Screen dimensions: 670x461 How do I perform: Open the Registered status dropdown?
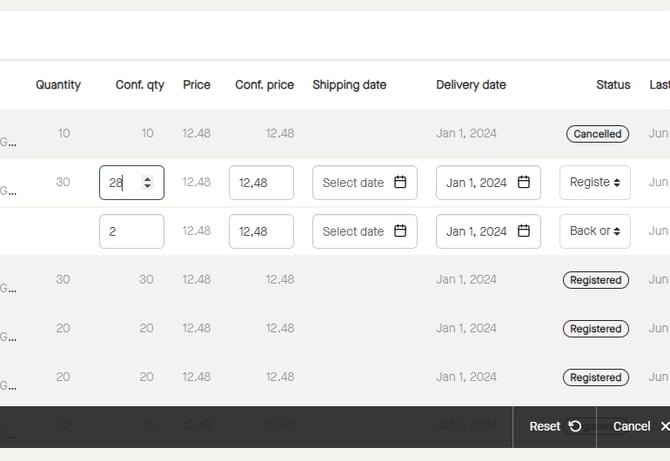pyautogui.click(x=595, y=183)
